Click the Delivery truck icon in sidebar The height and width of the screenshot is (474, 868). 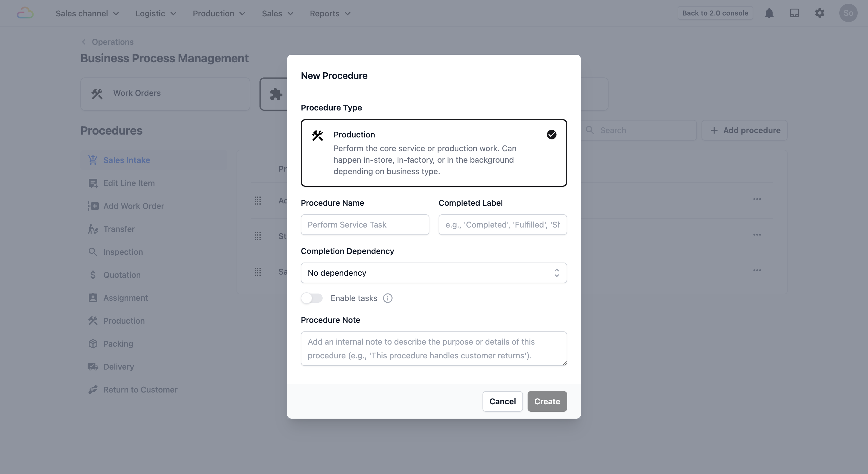(x=93, y=366)
